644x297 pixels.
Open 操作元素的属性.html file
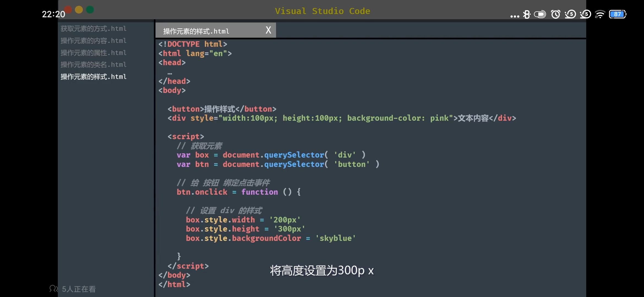[94, 53]
